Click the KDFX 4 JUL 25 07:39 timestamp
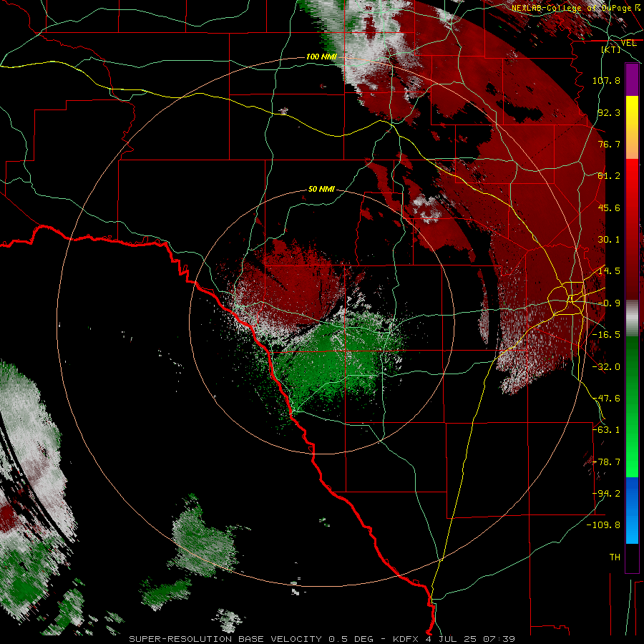 (454, 639)
